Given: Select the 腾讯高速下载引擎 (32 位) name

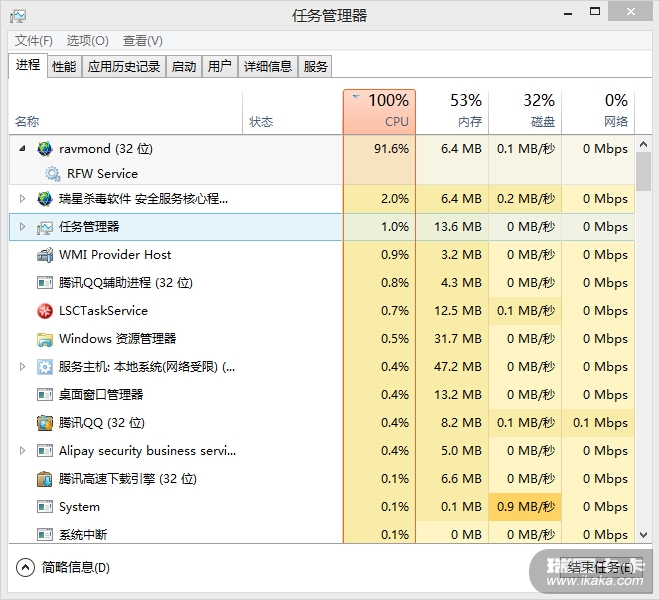Looking at the screenshot, I should pyautogui.click(x=128, y=479).
